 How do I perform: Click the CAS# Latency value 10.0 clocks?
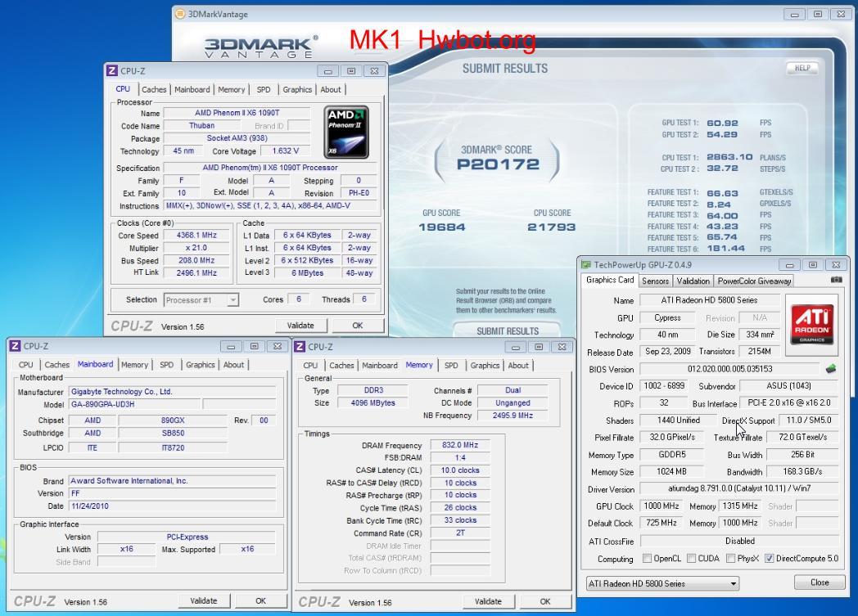coord(459,470)
